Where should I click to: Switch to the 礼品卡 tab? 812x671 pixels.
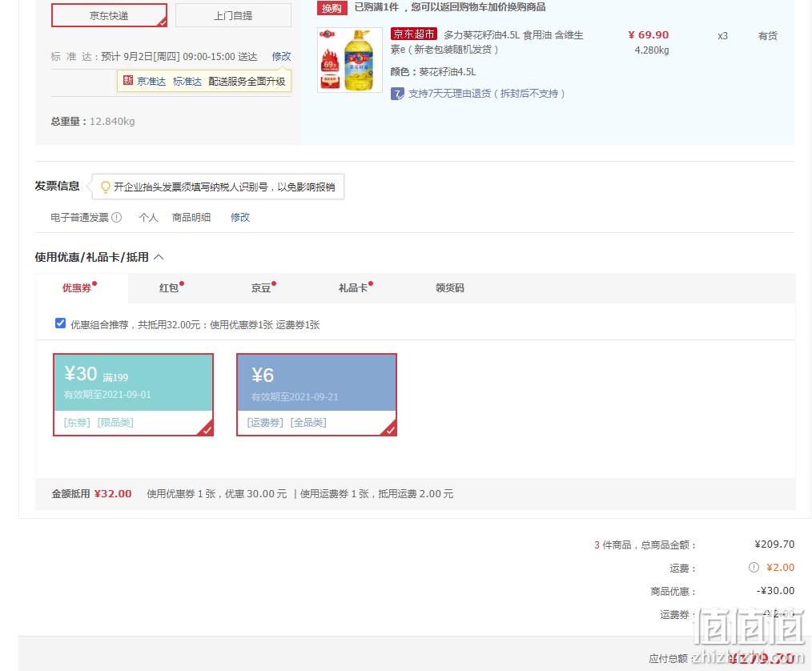(x=353, y=288)
